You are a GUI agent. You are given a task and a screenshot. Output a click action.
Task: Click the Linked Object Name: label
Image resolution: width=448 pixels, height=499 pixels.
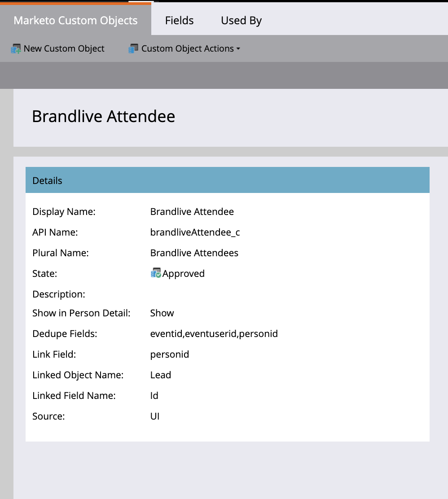pyautogui.click(x=78, y=375)
